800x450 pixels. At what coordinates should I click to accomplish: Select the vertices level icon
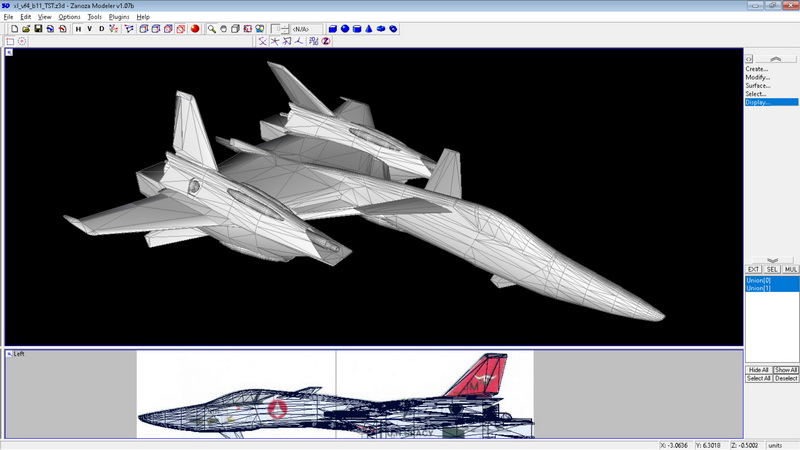[129, 29]
